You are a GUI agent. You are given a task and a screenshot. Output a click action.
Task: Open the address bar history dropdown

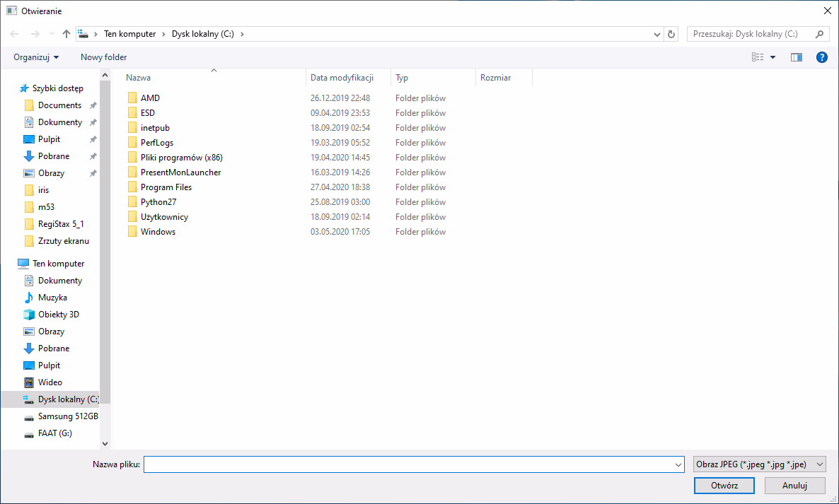657,34
